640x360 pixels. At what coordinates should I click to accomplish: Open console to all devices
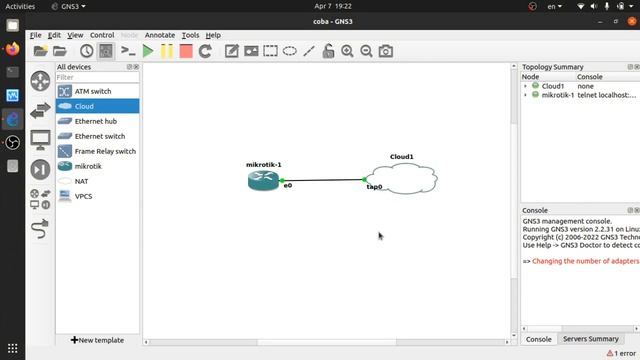tap(128, 51)
